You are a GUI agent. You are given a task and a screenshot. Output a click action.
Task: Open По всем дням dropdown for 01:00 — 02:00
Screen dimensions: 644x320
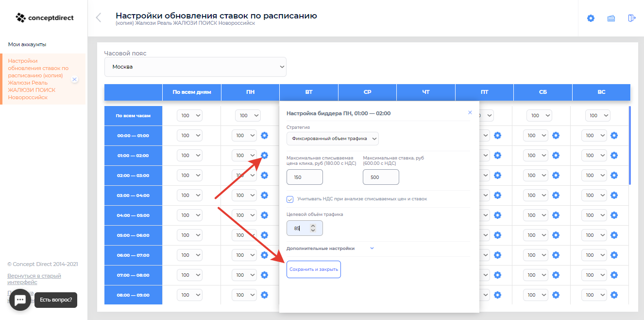click(x=189, y=156)
